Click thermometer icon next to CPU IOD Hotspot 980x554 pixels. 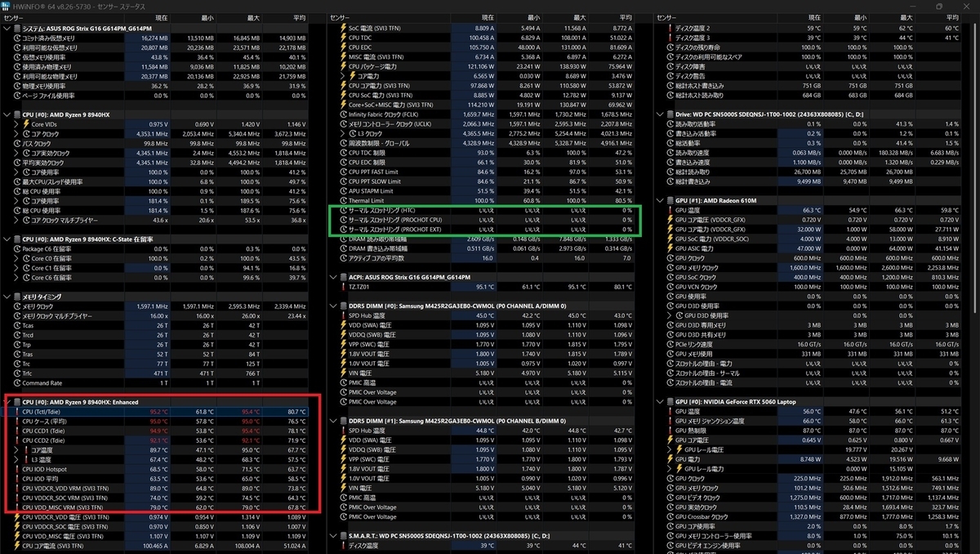point(17,469)
